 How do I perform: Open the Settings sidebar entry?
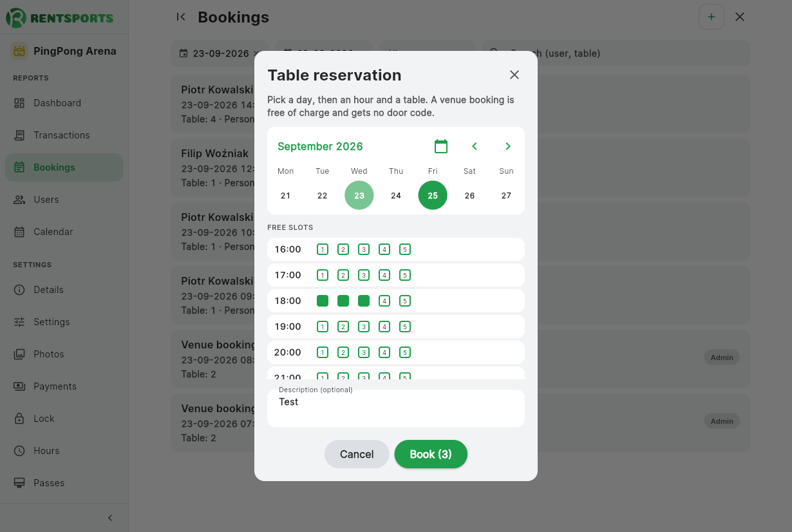click(64, 322)
